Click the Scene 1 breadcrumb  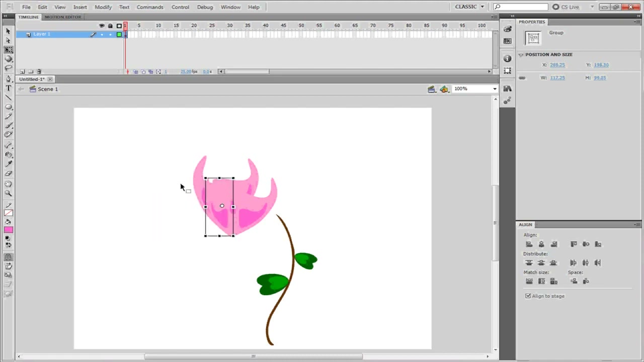tap(48, 89)
